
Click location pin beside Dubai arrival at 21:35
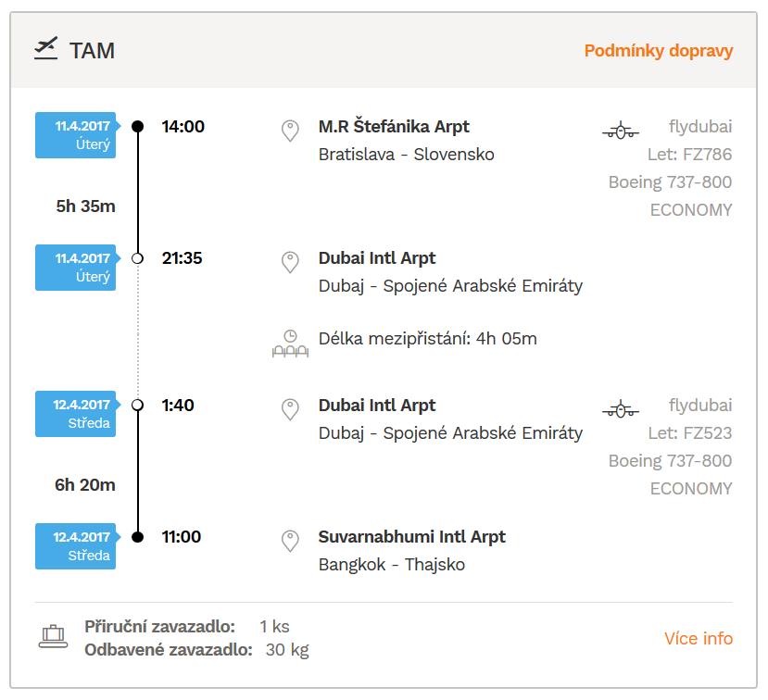(x=290, y=262)
